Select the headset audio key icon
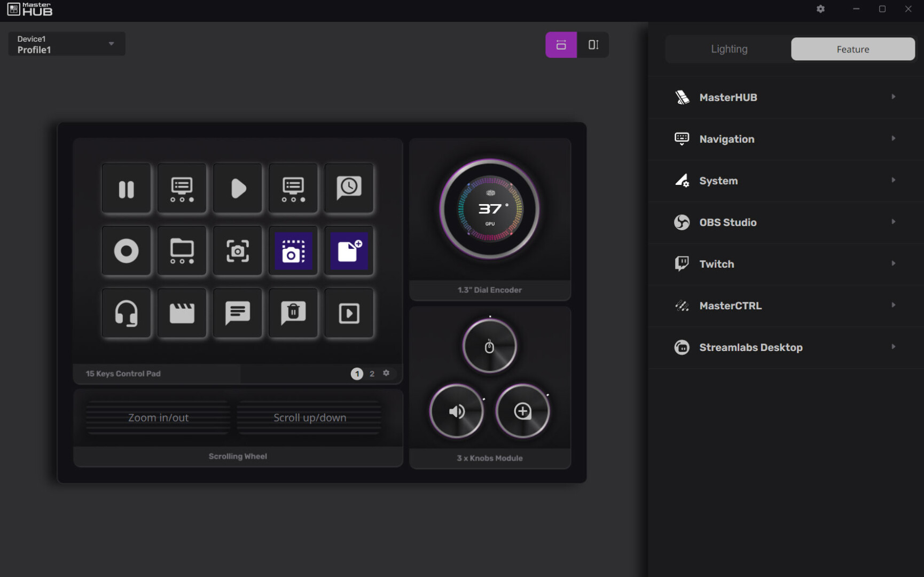Screen dimensions: 924x577 point(126,313)
